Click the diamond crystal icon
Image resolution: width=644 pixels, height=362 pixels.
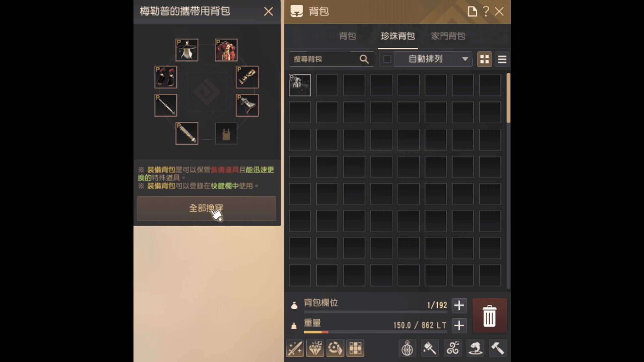(x=315, y=348)
